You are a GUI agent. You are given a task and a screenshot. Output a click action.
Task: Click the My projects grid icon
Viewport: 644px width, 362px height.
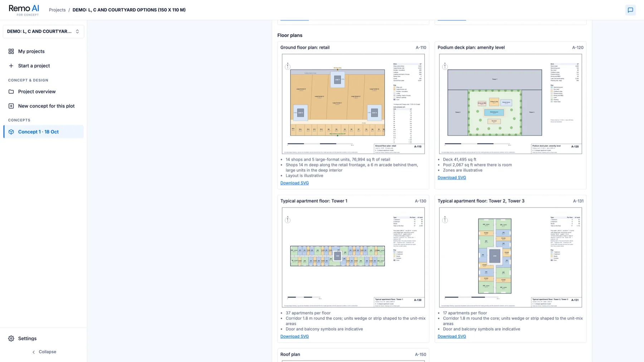11,52
